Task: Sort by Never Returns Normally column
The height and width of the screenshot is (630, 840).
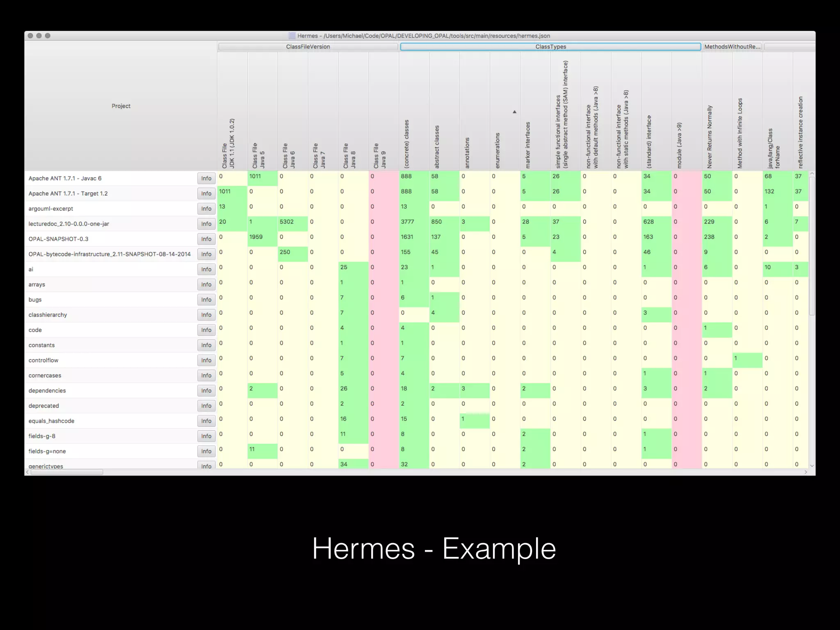Action: pyautogui.click(x=717, y=111)
